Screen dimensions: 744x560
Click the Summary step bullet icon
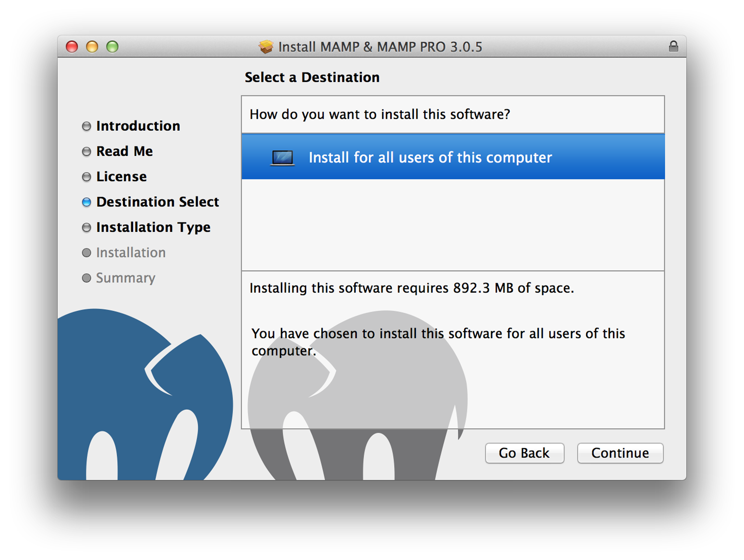pos(87,278)
